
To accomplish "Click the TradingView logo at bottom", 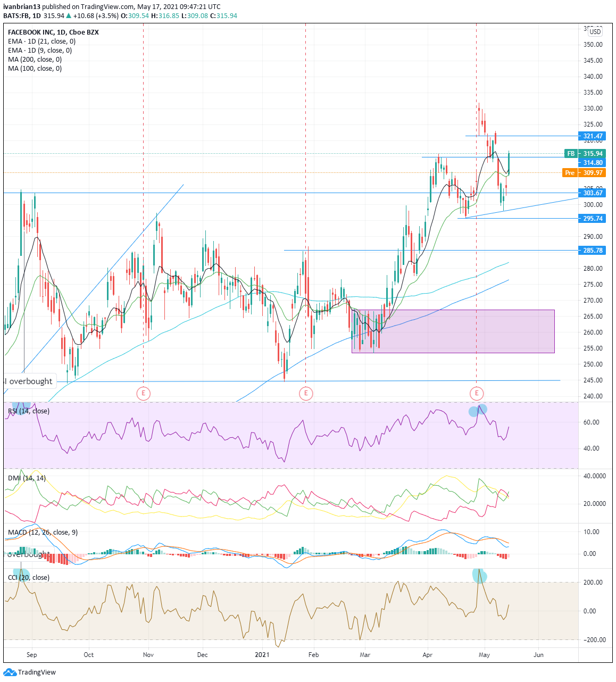I will click(x=30, y=672).
